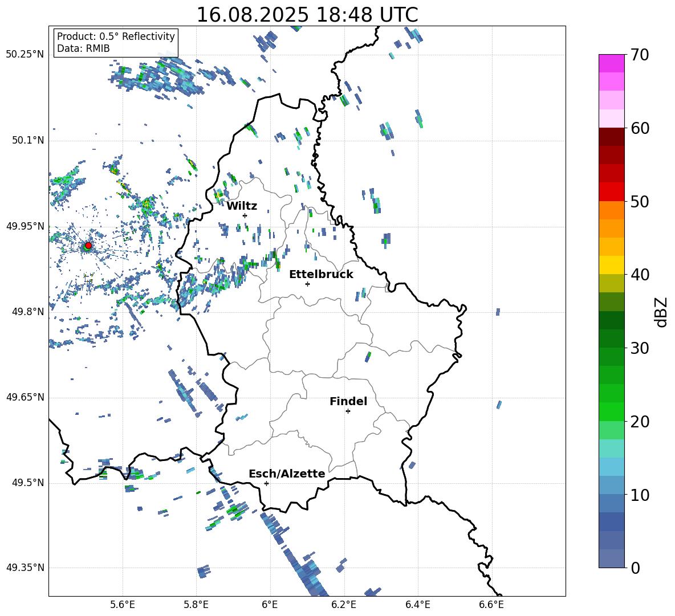Click the Esch/Alzette city label
The height and width of the screenshot is (616, 675).
[287, 474]
